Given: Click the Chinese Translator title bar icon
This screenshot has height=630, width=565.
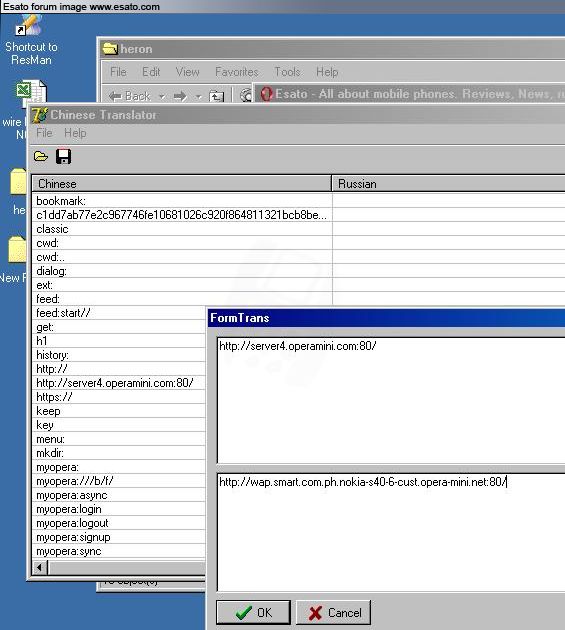Looking at the screenshot, I should [39, 115].
